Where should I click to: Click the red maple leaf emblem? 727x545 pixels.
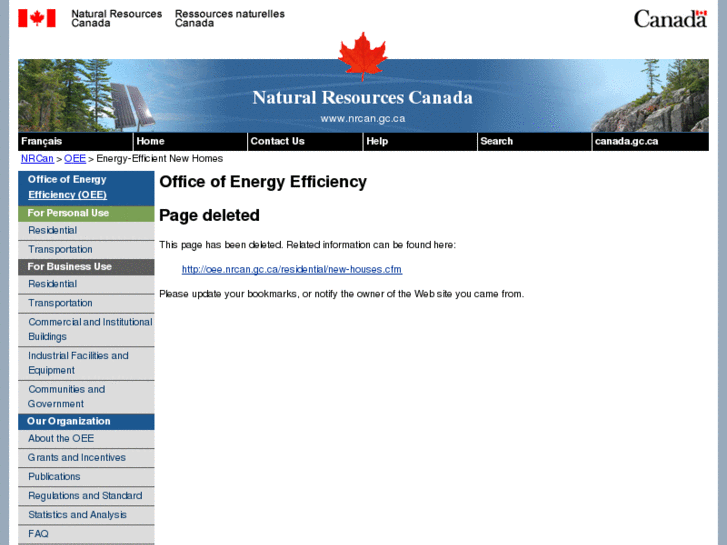363,56
